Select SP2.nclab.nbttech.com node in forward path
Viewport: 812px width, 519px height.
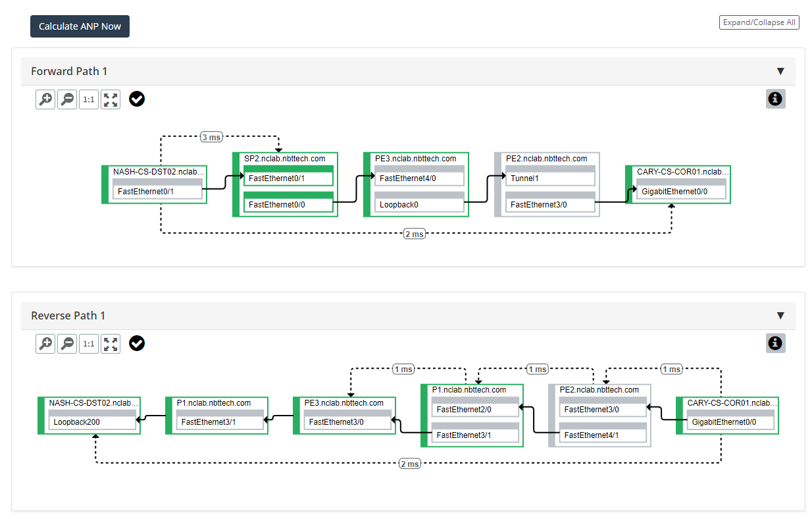[284, 159]
